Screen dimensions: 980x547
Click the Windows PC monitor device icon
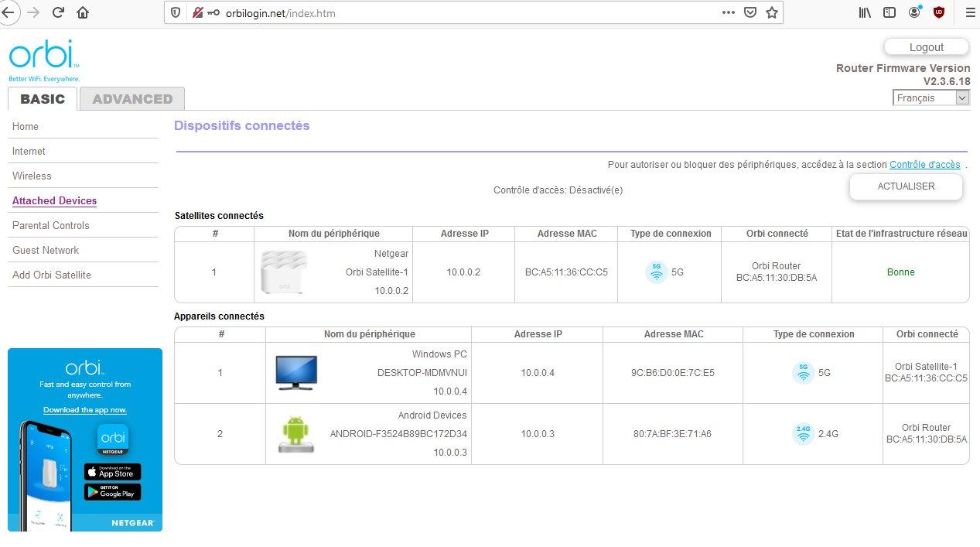pos(296,372)
